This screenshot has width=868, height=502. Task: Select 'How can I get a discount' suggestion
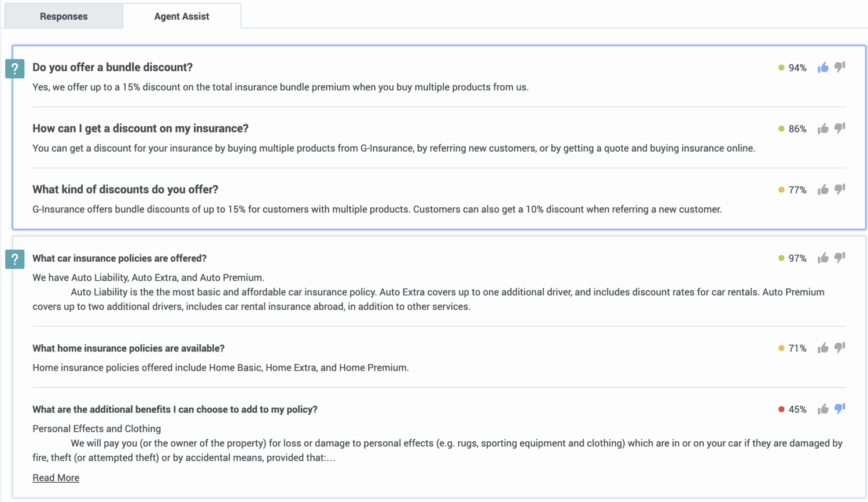(141, 129)
